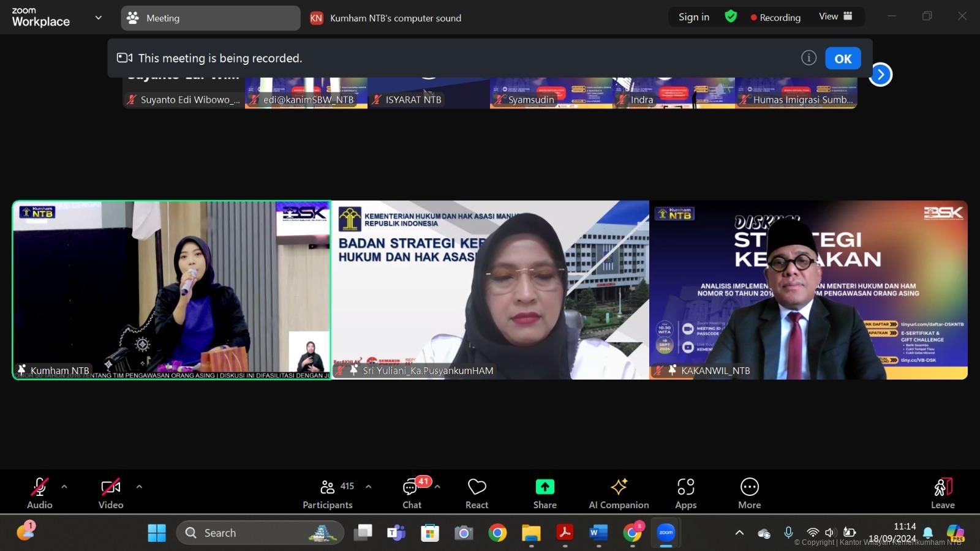Select the Meeting tab
Viewport: 980px width, 551px height.
coord(210,18)
